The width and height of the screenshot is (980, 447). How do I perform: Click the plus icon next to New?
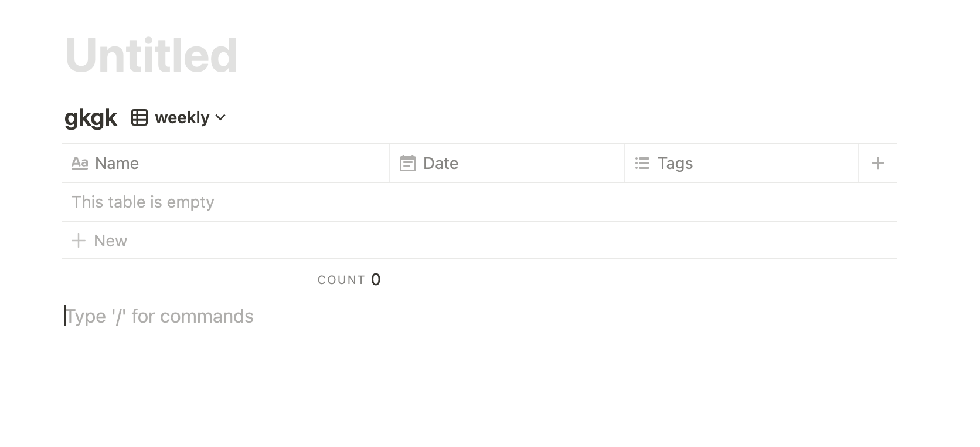click(x=78, y=241)
